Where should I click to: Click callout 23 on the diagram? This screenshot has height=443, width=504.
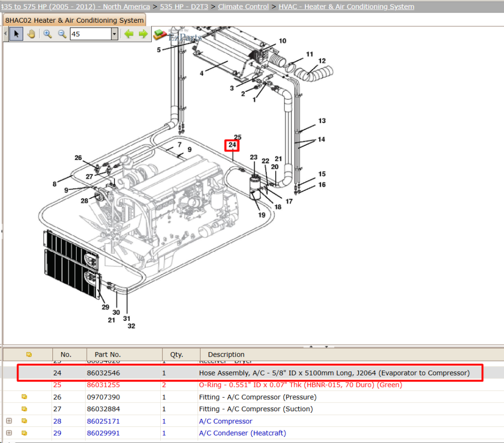click(254, 157)
